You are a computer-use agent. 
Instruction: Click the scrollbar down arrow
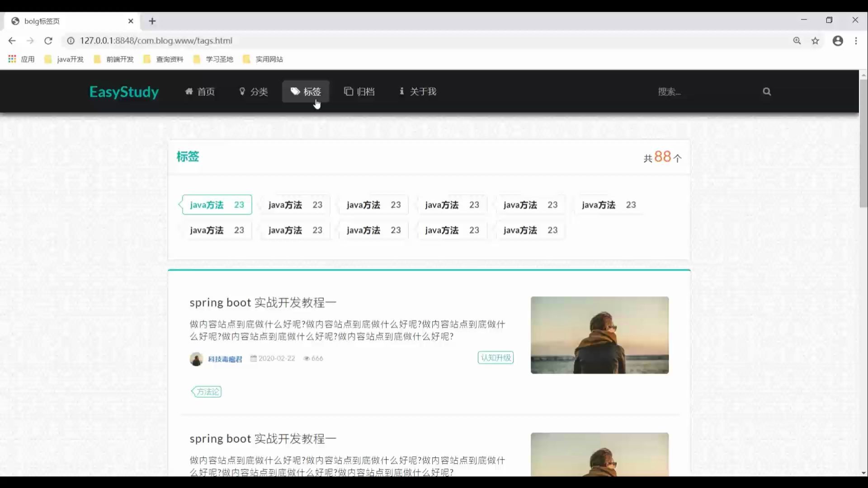coord(863,473)
